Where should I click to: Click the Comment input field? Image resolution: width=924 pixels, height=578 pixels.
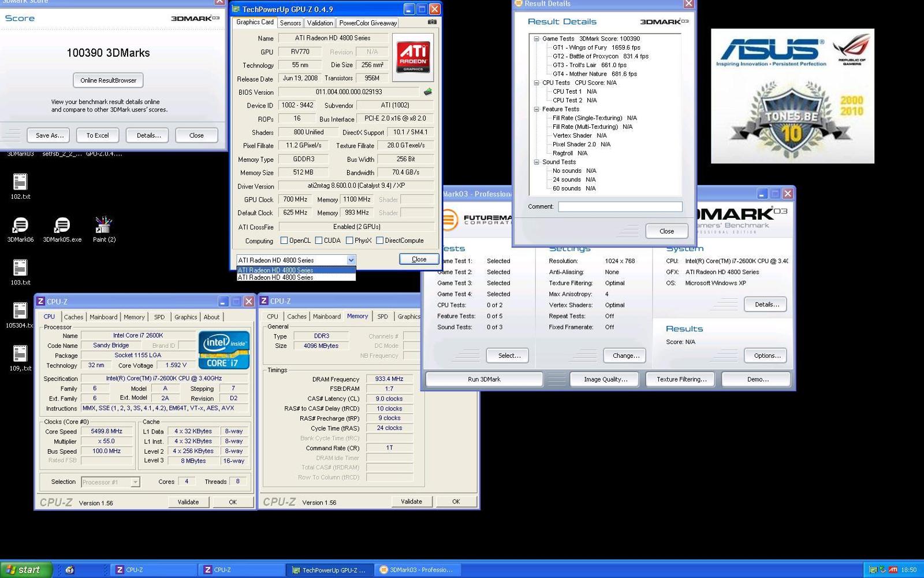pos(620,206)
